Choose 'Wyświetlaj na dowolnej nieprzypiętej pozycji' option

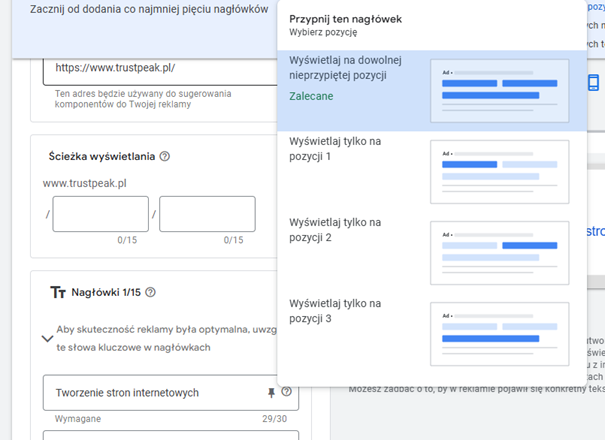click(432, 91)
